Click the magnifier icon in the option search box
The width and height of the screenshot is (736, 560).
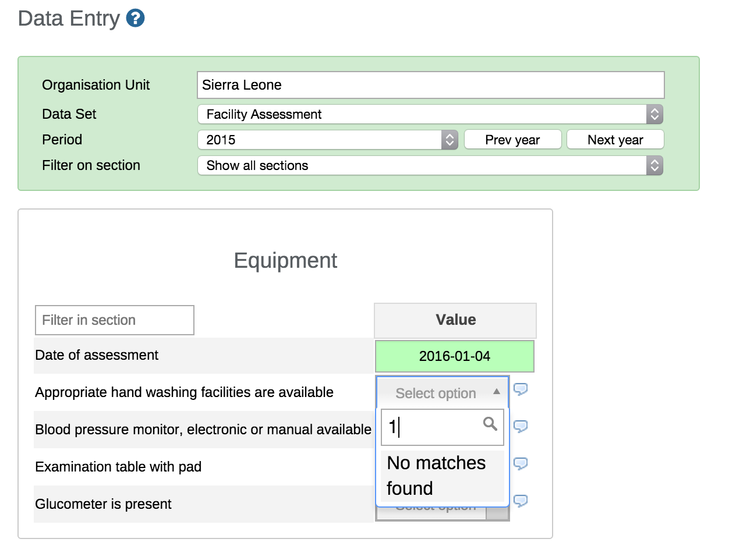(x=490, y=424)
